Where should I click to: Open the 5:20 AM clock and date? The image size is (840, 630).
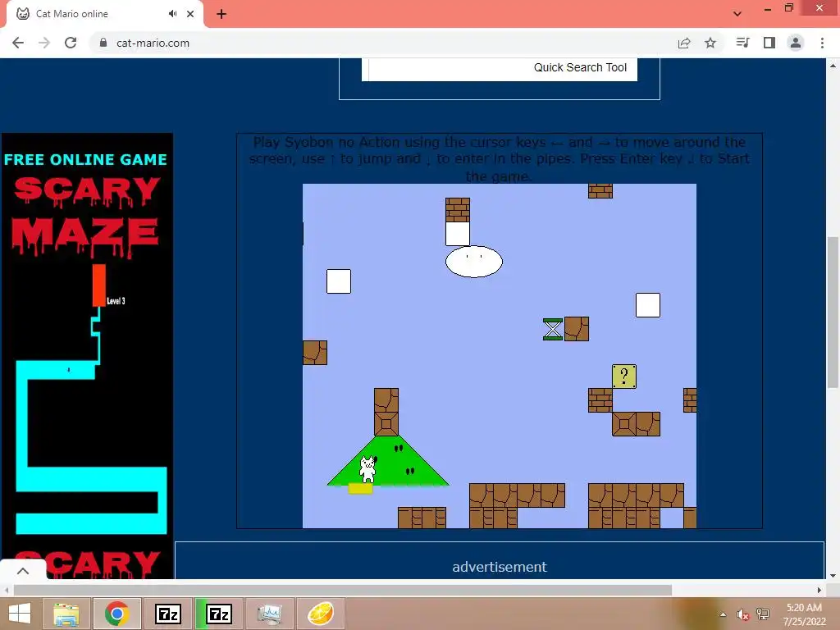click(804, 614)
